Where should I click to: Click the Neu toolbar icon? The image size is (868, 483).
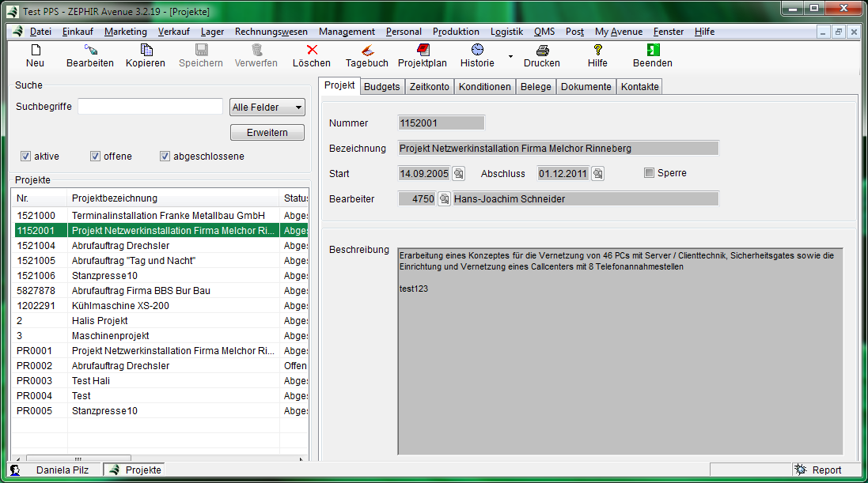35,50
